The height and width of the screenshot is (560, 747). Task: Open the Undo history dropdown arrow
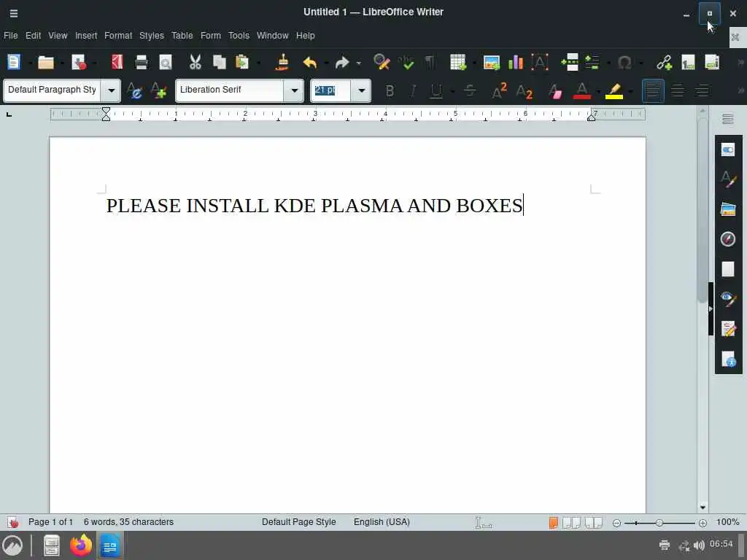(x=326, y=63)
